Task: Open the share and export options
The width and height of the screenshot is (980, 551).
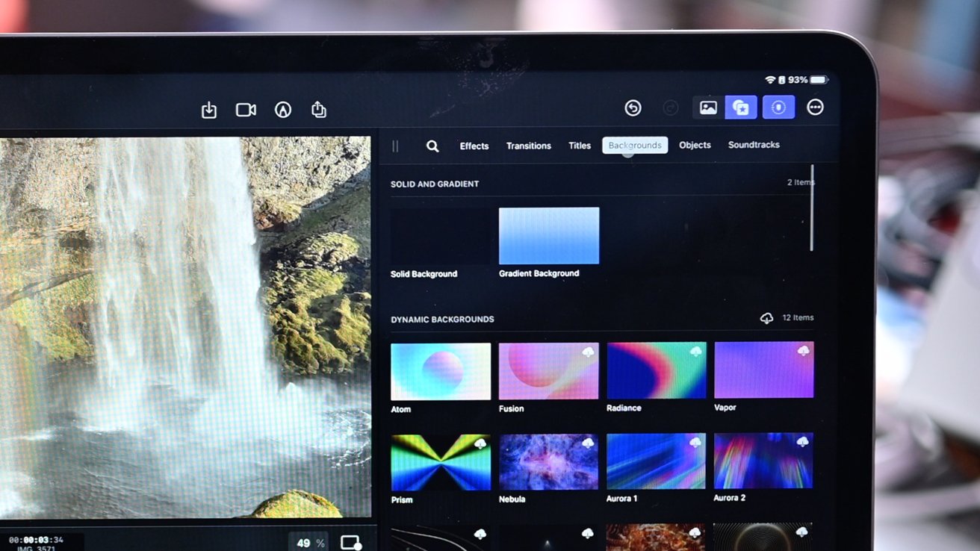Action: (319, 109)
